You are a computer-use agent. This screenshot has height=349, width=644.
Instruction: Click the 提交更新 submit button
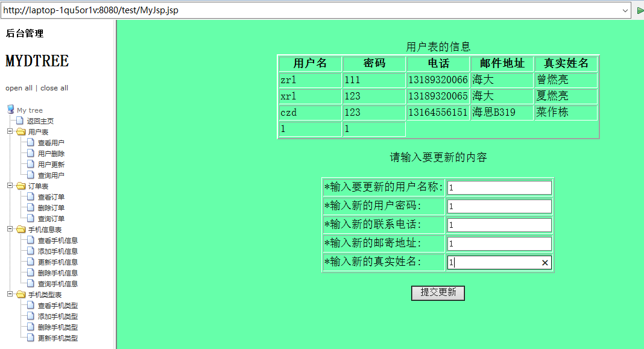438,293
